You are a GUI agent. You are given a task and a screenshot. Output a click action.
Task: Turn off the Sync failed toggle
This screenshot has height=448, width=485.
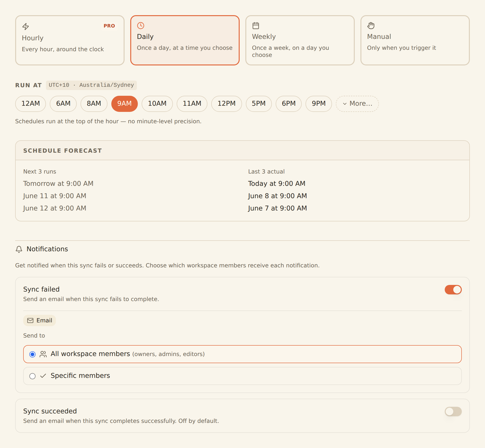click(453, 290)
